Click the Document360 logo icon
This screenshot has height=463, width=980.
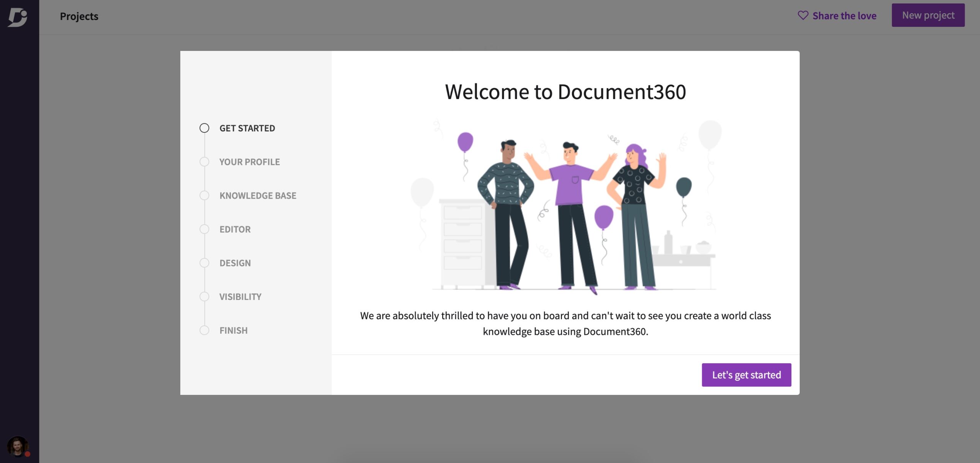[x=18, y=17]
